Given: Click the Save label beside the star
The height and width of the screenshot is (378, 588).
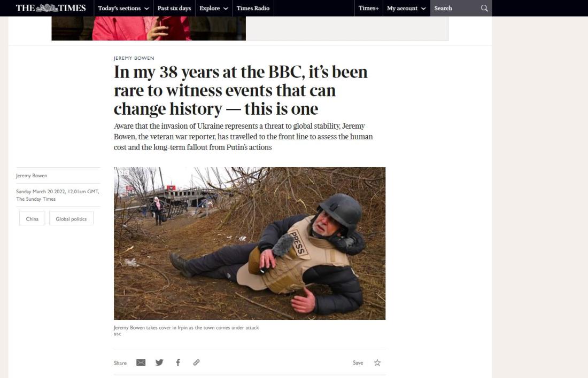Looking at the screenshot, I should point(358,363).
